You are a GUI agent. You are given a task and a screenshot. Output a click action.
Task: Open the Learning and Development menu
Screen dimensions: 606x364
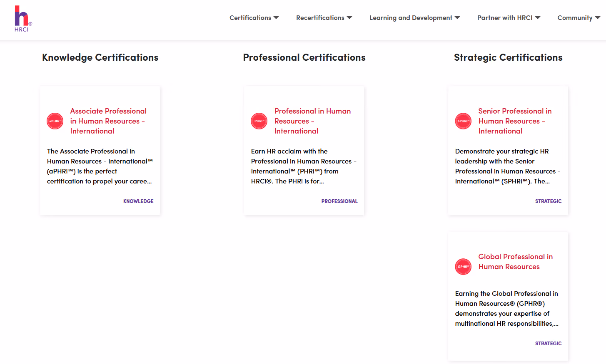click(x=414, y=18)
